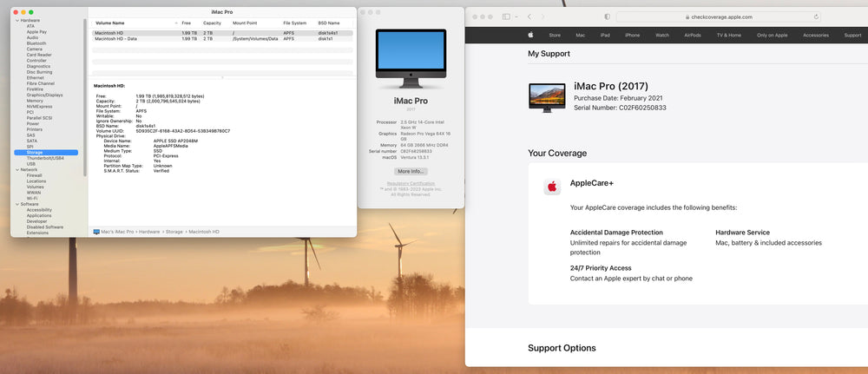
Task: Click the red AppleCare+ icon
Action: [552, 187]
